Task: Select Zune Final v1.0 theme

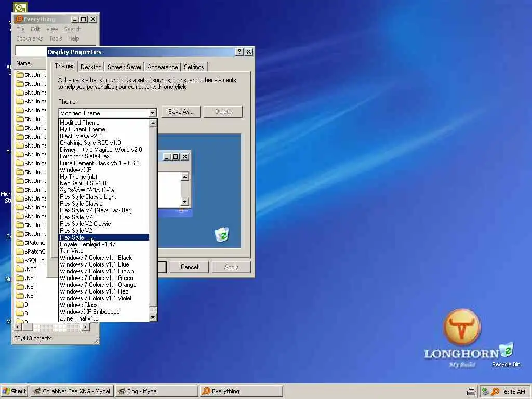Action: click(104, 318)
